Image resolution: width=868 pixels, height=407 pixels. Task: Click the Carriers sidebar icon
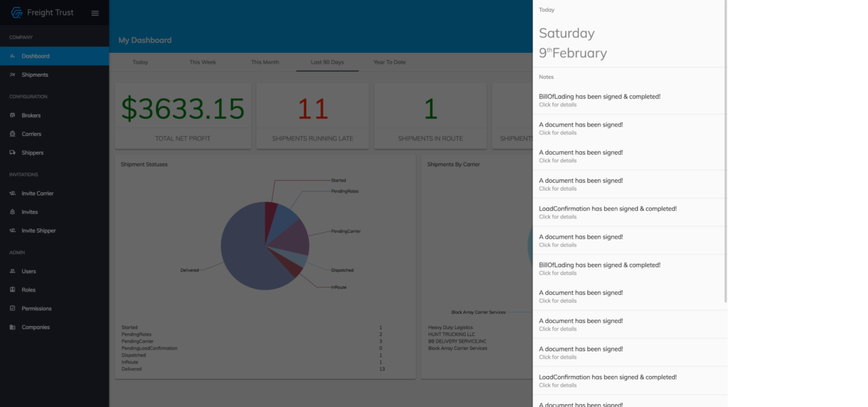click(13, 134)
